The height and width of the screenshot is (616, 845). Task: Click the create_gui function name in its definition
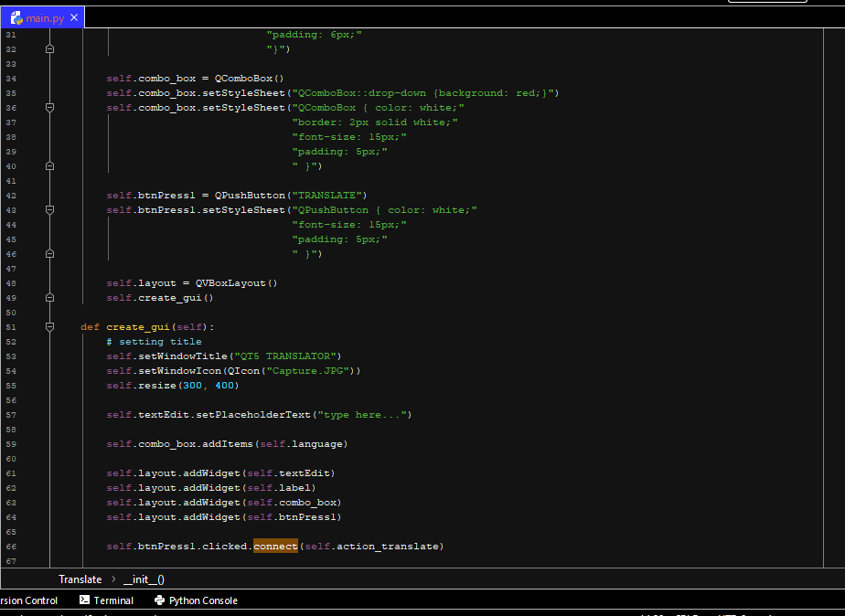(x=137, y=327)
